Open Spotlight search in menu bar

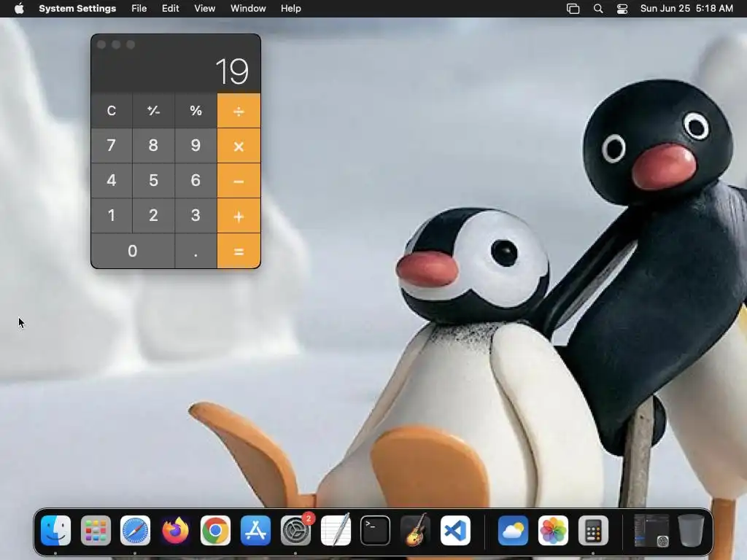[x=598, y=9]
